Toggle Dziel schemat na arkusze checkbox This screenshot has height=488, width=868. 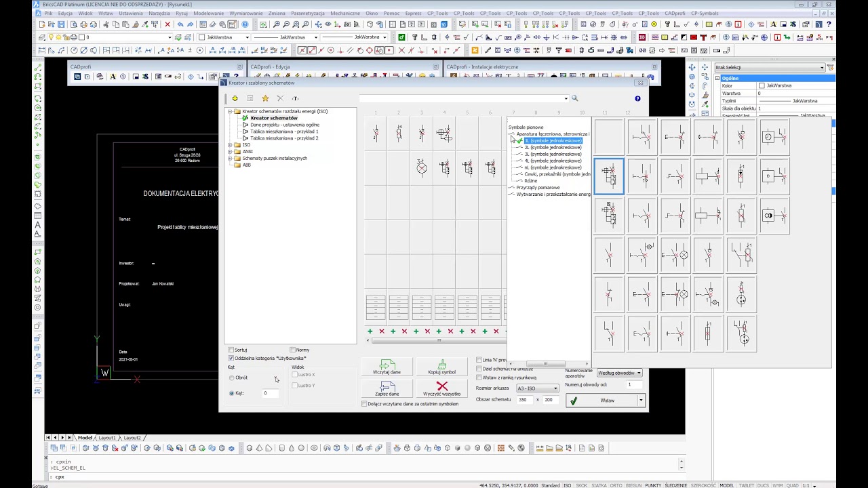tap(479, 369)
